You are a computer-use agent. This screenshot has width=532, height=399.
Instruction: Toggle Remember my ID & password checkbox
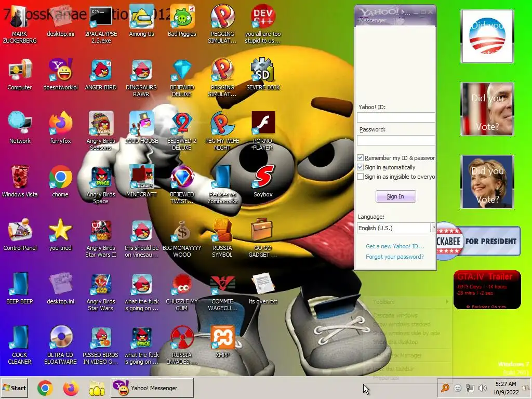click(x=361, y=158)
